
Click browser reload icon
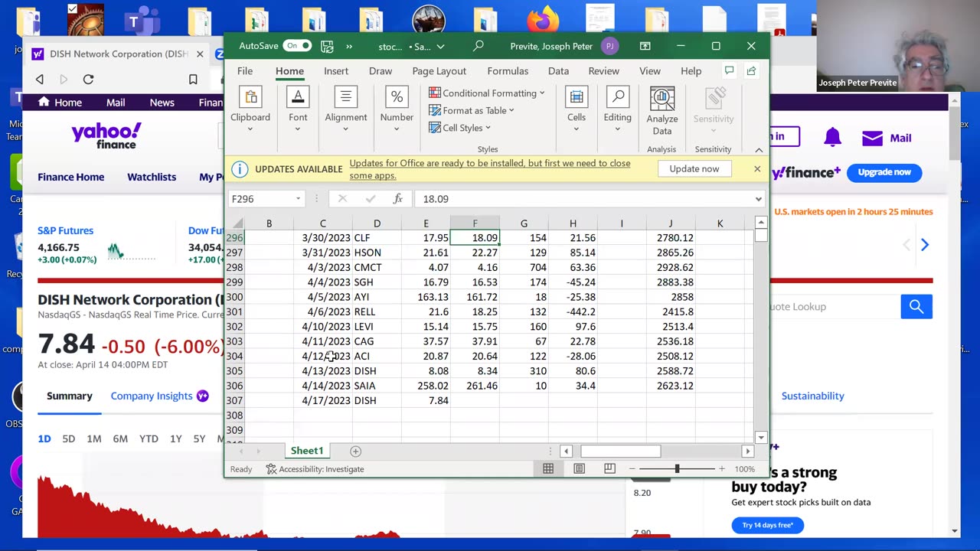(x=88, y=79)
